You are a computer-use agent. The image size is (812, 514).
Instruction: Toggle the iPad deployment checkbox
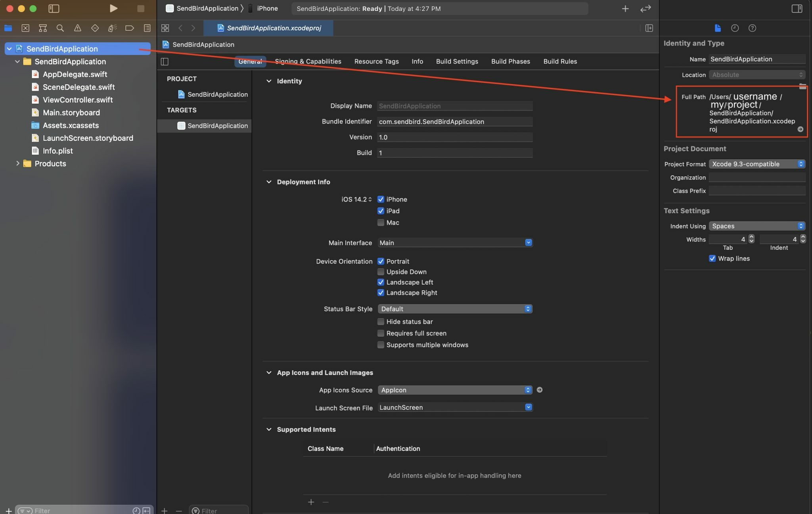click(x=381, y=211)
